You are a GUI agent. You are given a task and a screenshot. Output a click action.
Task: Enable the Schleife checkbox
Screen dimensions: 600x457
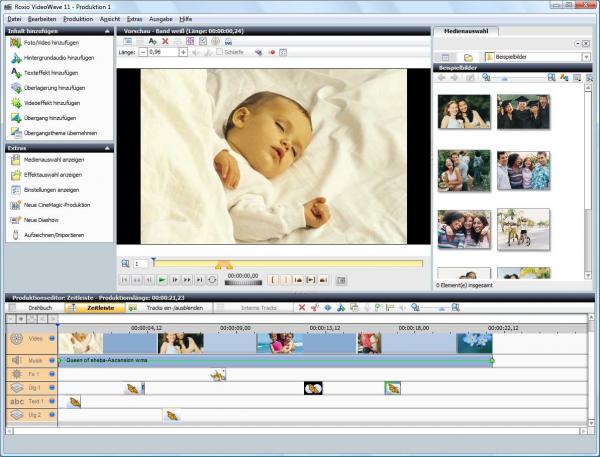(x=221, y=52)
